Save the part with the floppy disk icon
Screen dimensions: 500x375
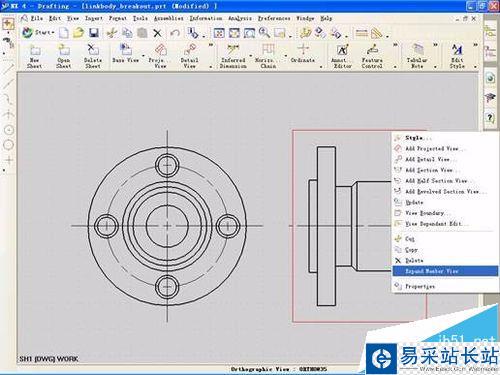[x=94, y=33]
